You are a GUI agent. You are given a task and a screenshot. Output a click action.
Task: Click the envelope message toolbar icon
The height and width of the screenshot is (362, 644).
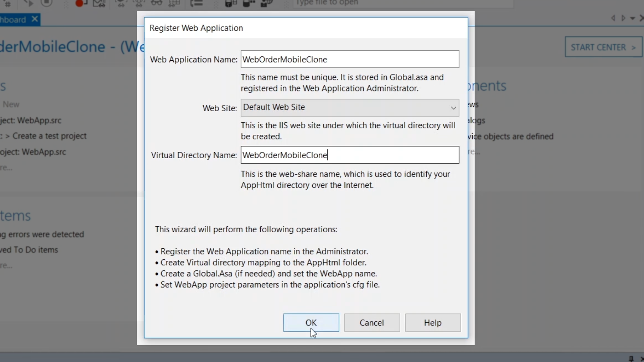click(x=99, y=3)
